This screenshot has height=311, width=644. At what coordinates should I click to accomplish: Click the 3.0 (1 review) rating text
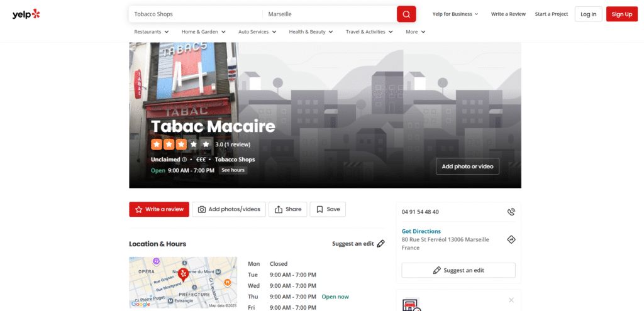click(x=233, y=145)
